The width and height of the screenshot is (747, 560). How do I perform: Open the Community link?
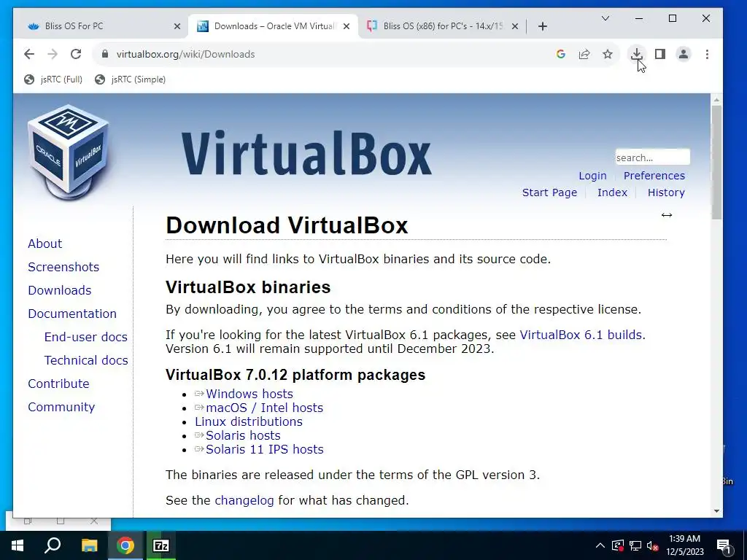point(61,407)
